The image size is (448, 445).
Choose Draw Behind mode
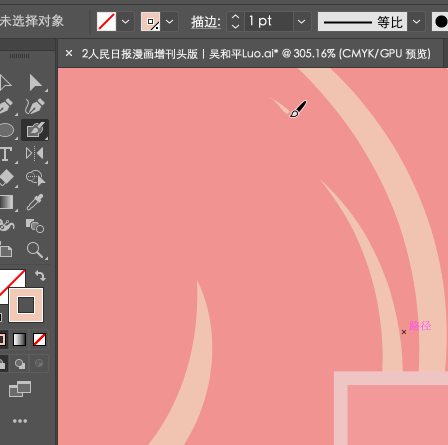tap(20, 364)
